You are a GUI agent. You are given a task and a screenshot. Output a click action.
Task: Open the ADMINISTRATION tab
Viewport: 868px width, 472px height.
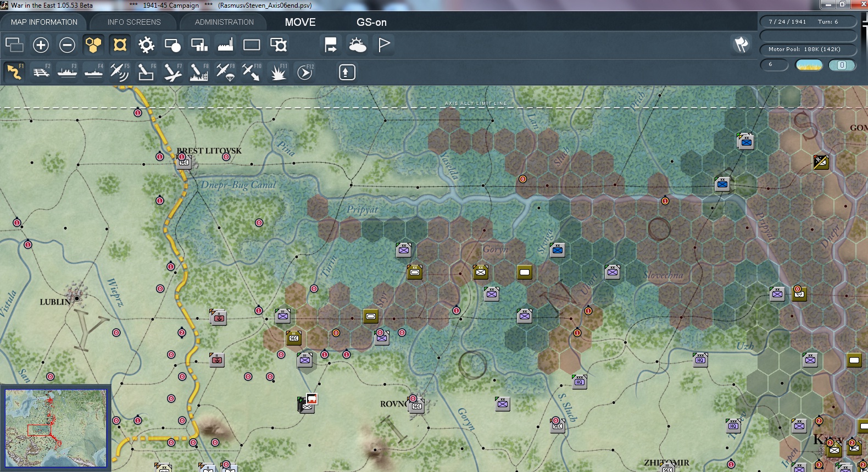pos(224,22)
